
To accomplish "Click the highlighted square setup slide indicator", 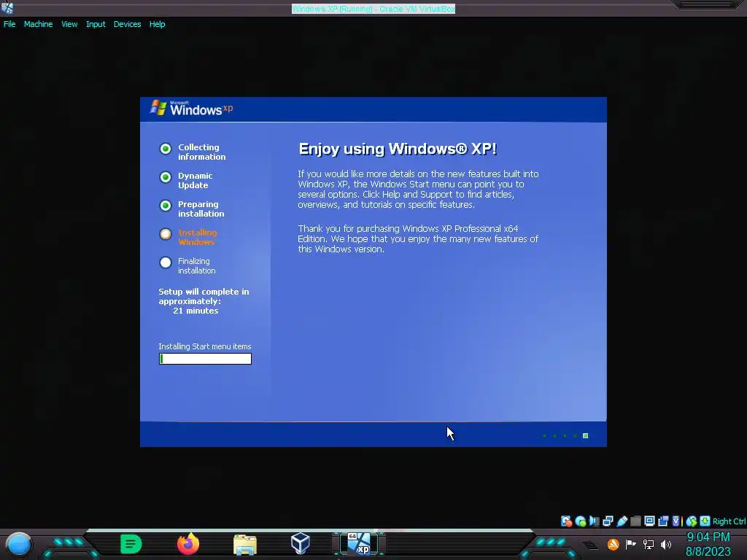I will [x=586, y=436].
